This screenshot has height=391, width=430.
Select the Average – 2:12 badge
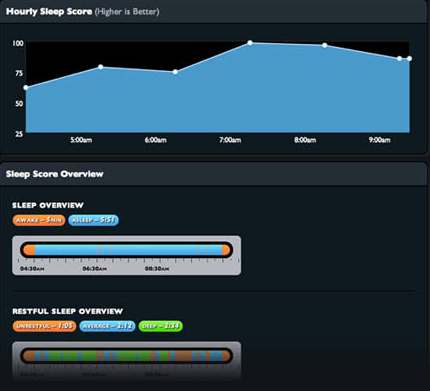(107, 326)
